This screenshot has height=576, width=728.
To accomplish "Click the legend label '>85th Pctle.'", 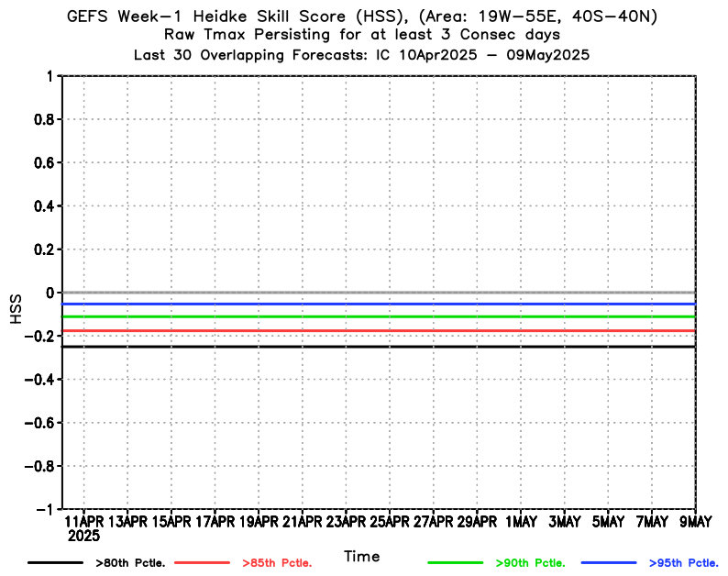I will pyautogui.click(x=277, y=563).
